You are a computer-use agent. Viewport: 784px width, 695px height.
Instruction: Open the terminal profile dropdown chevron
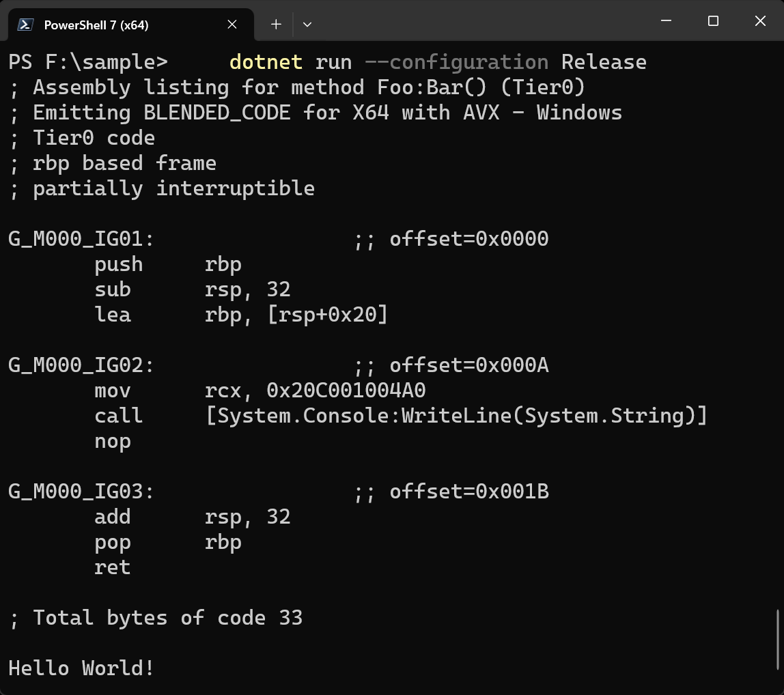(307, 24)
